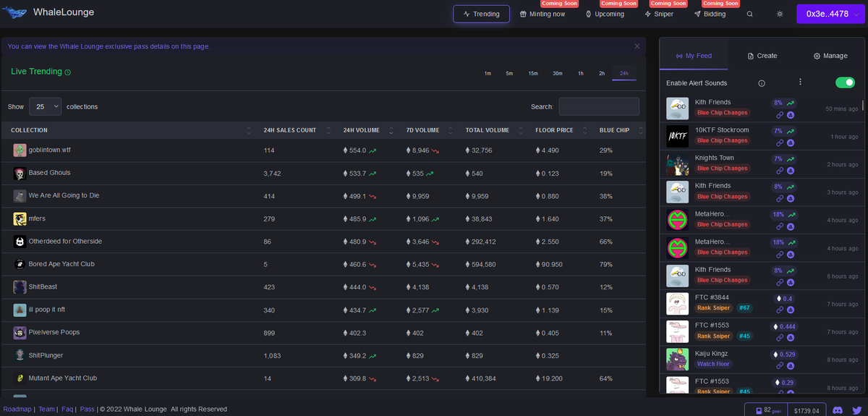Open the Team footer link
Screen dimensions: 868x416
(46, 409)
